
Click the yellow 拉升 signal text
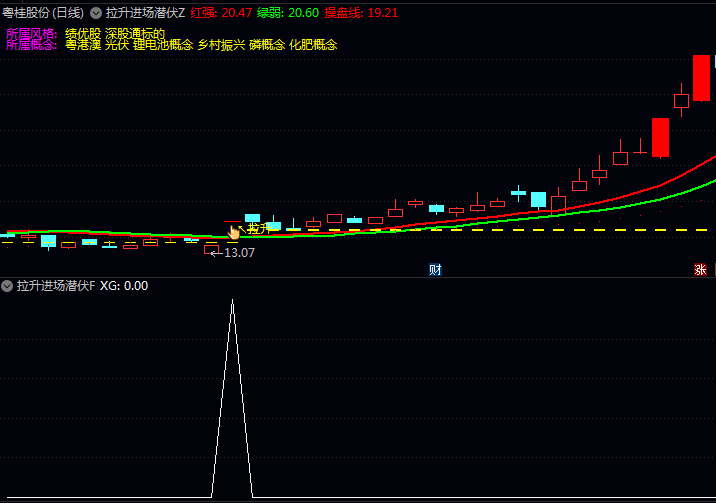259,229
